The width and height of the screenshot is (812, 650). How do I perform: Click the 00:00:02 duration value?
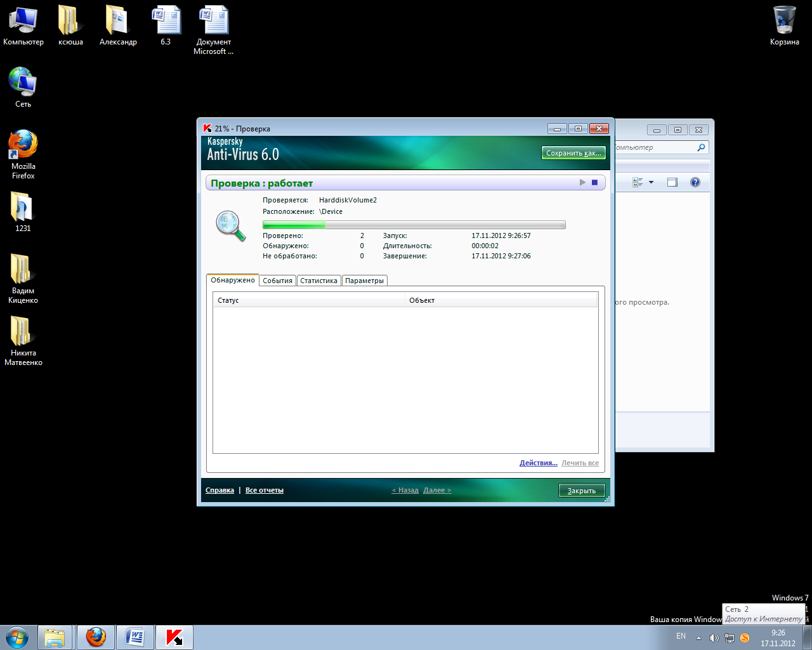click(x=485, y=246)
